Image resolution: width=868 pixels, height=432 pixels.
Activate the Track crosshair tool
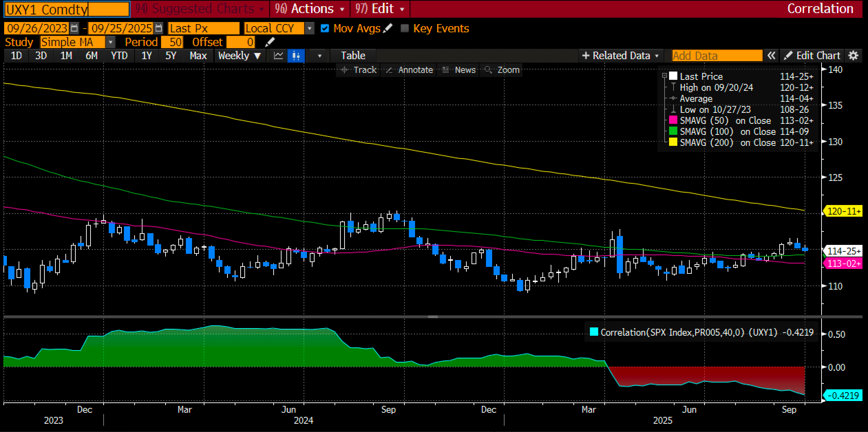pyautogui.click(x=358, y=70)
